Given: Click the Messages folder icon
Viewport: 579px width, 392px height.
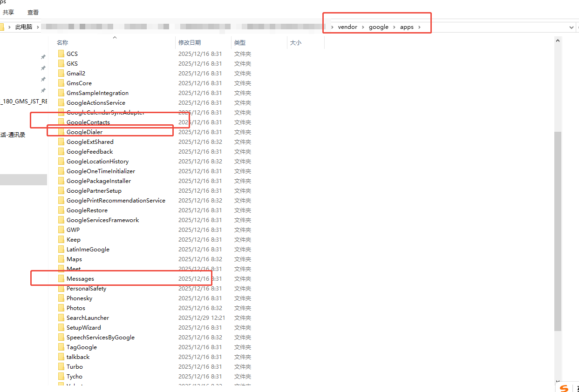Looking at the screenshot, I should pyautogui.click(x=61, y=278).
